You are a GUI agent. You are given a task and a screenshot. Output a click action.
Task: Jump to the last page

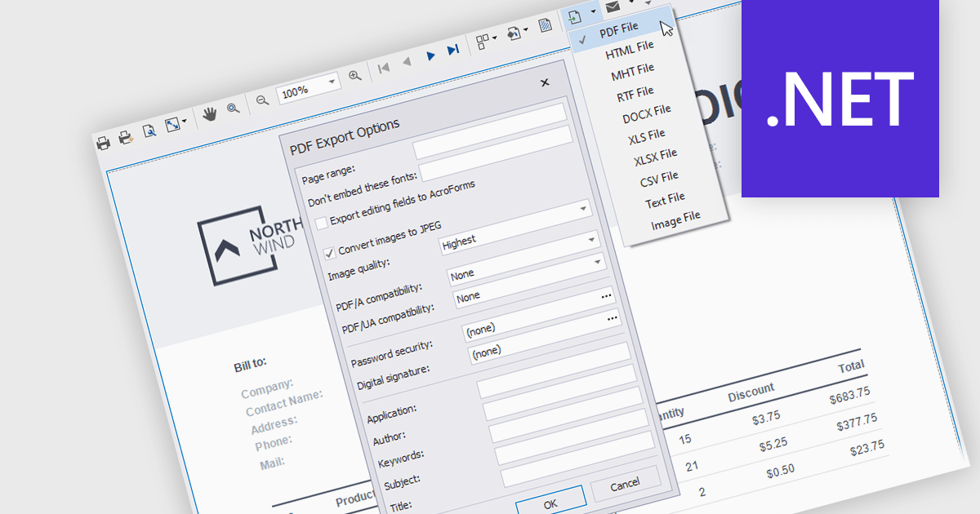click(x=453, y=51)
